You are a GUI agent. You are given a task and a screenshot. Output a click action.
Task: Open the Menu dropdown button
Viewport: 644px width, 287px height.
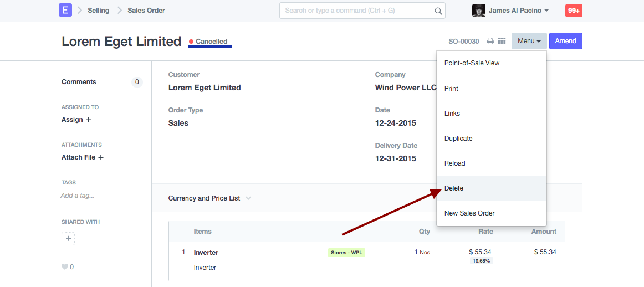click(x=529, y=41)
